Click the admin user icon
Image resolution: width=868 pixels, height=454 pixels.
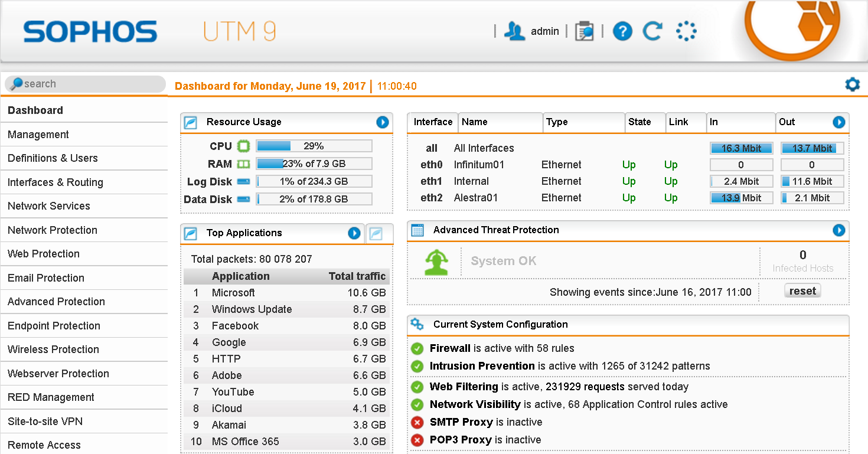click(514, 31)
